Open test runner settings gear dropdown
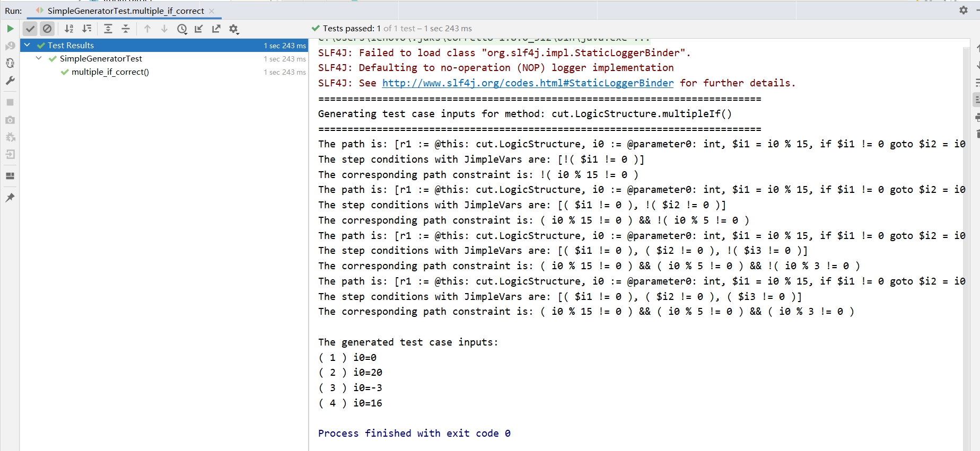The height and width of the screenshot is (451, 980). [x=234, y=29]
